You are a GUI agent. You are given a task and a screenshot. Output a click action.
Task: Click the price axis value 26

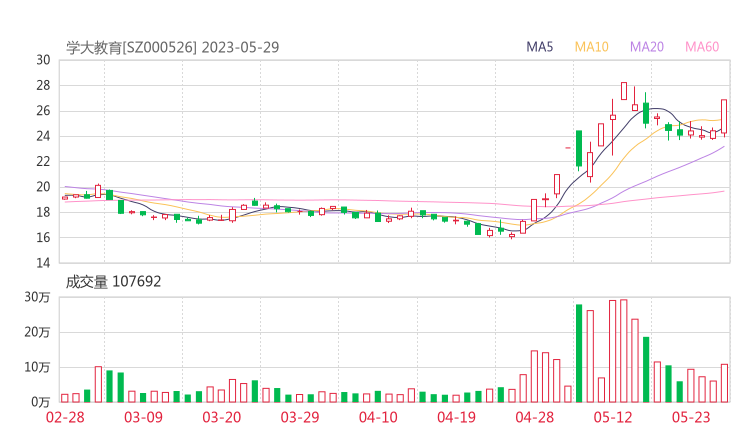click(43, 111)
